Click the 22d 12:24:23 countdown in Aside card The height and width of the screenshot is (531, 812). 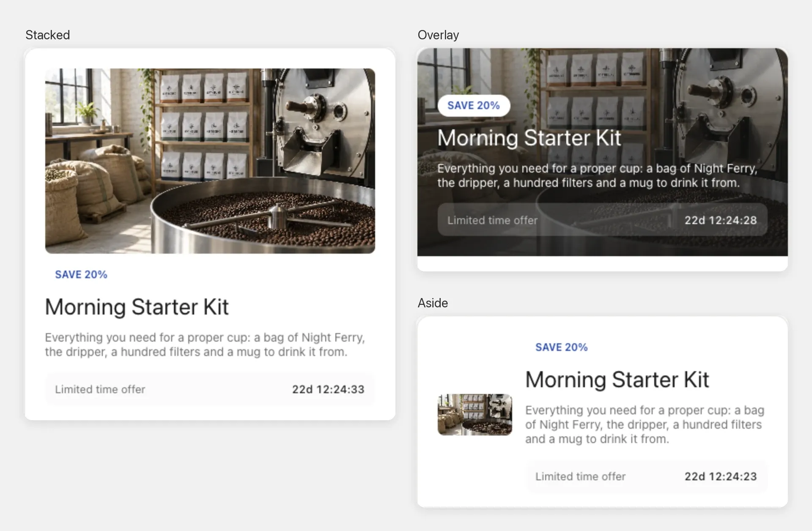tap(721, 476)
